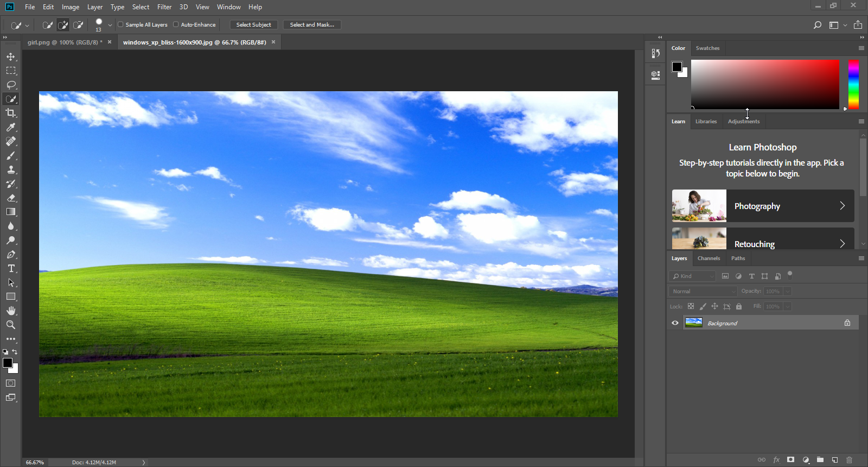Click the Select and Mask button
The image size is (868, 467).
[x=312, y=25]
